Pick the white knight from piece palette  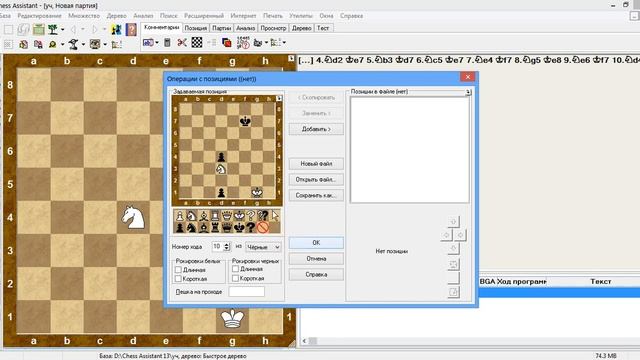click(x=191, y=216)
